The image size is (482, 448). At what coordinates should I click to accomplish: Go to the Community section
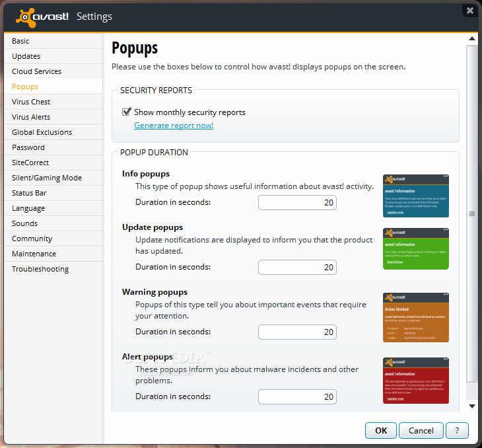pos(53,239)
